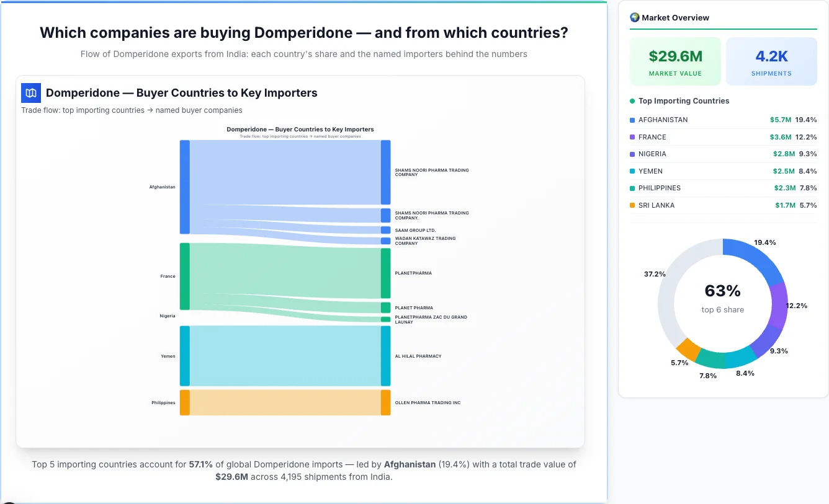
Task: Click the $29.6M MARKET VALUE card
Action: coord(675,61)
